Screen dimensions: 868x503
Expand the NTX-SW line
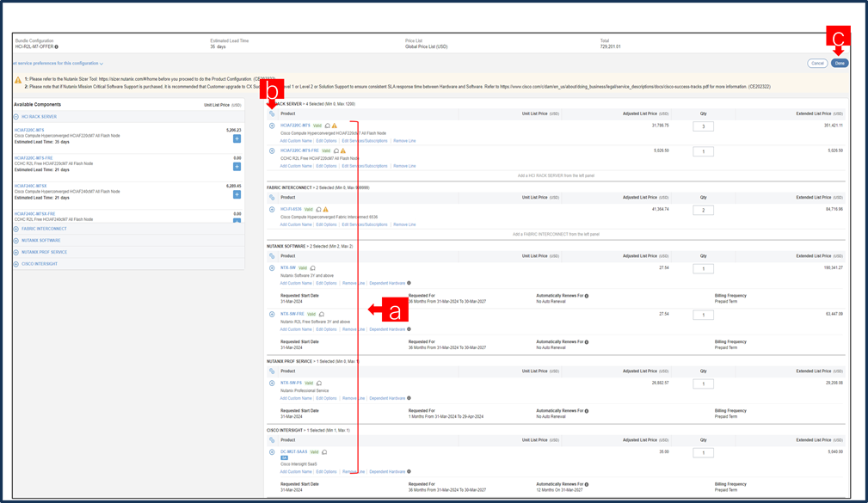click(272, 268)
